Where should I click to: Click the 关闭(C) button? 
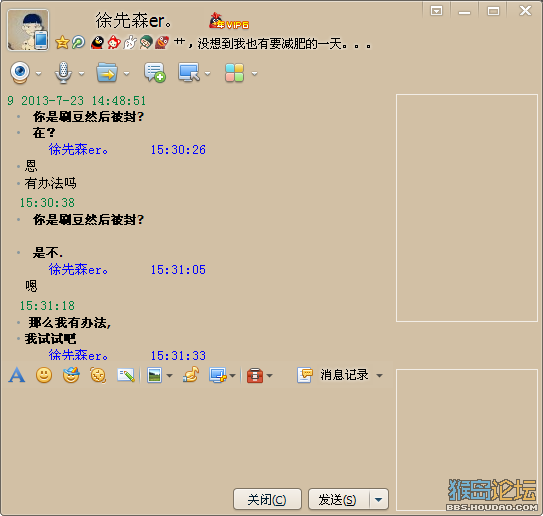[267, 499]
